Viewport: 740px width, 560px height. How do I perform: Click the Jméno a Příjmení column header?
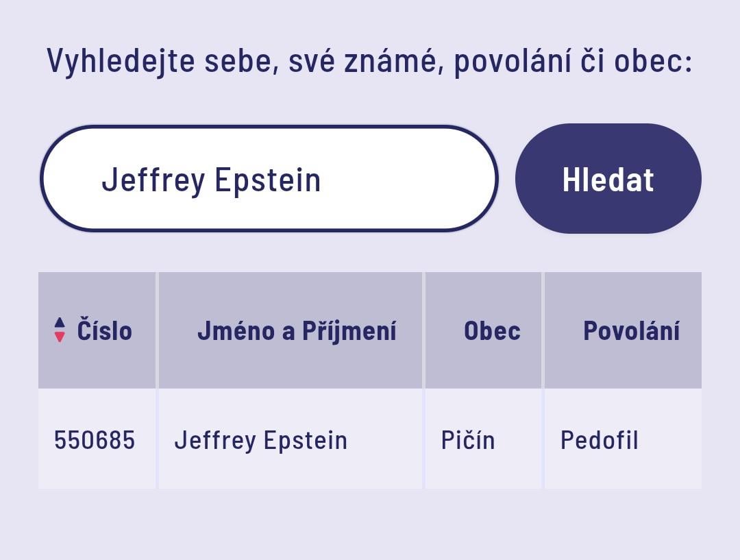297,330
